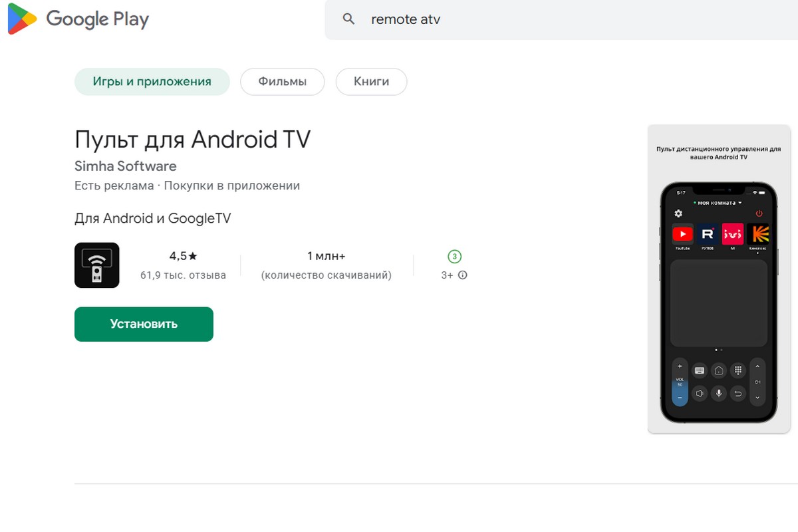
Task: Click the channel up chevron in the phone preview
Action: [757, 366]
